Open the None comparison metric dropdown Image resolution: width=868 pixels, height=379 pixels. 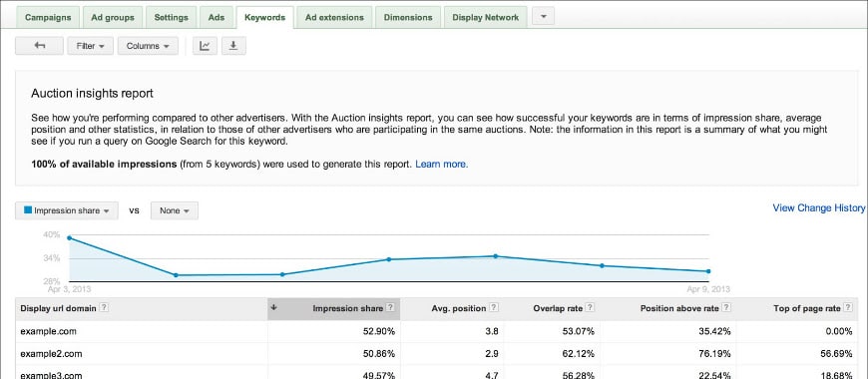(x=175, y=210)
